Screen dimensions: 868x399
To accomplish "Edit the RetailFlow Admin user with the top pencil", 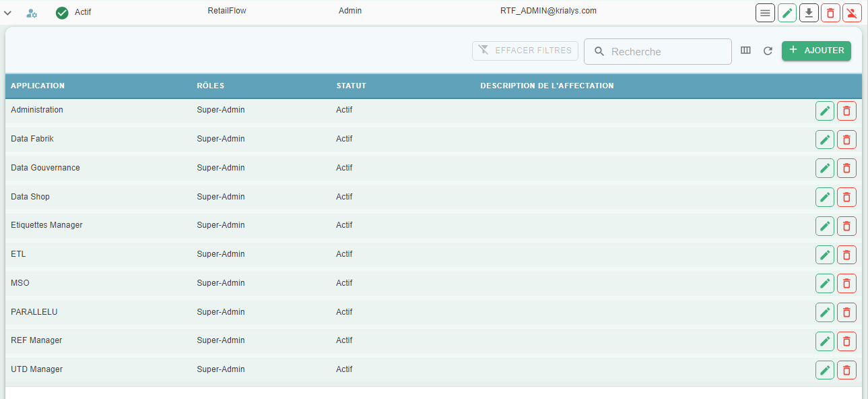I will tap(787, 13).
